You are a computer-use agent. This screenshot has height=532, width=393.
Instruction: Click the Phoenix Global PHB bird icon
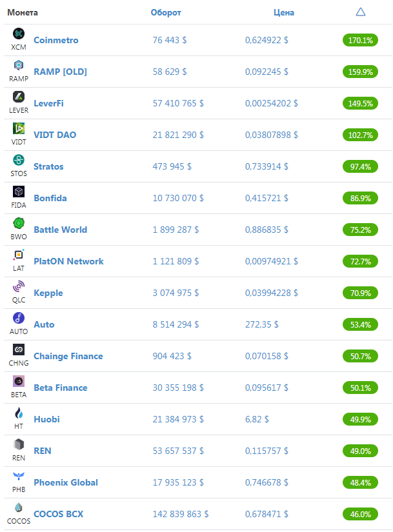click(19, 476)
